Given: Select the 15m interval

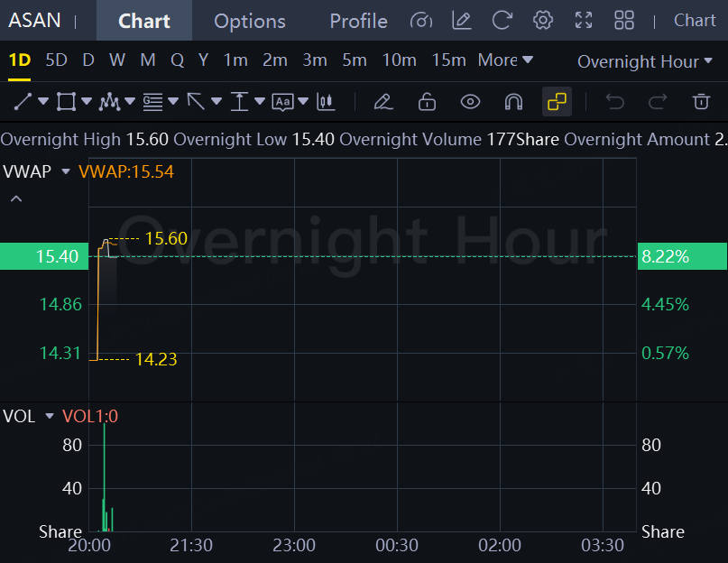Looking at the screenshot, I should click(x=448, y=60).
